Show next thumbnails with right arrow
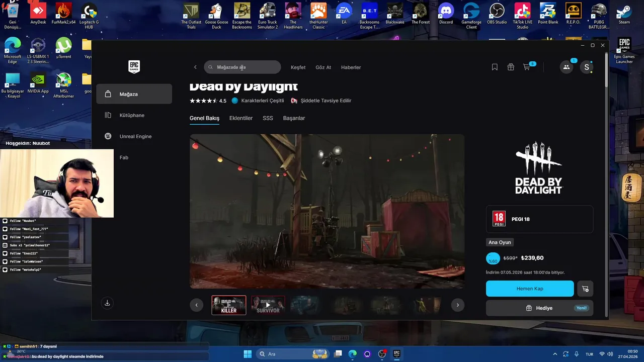The image size is (644, 362). point(457,305)
